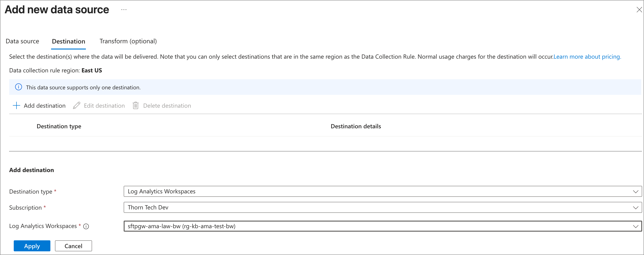Screen dimensions: 644x255
Task: Click the Apply button
Action: tap(32, 246)
